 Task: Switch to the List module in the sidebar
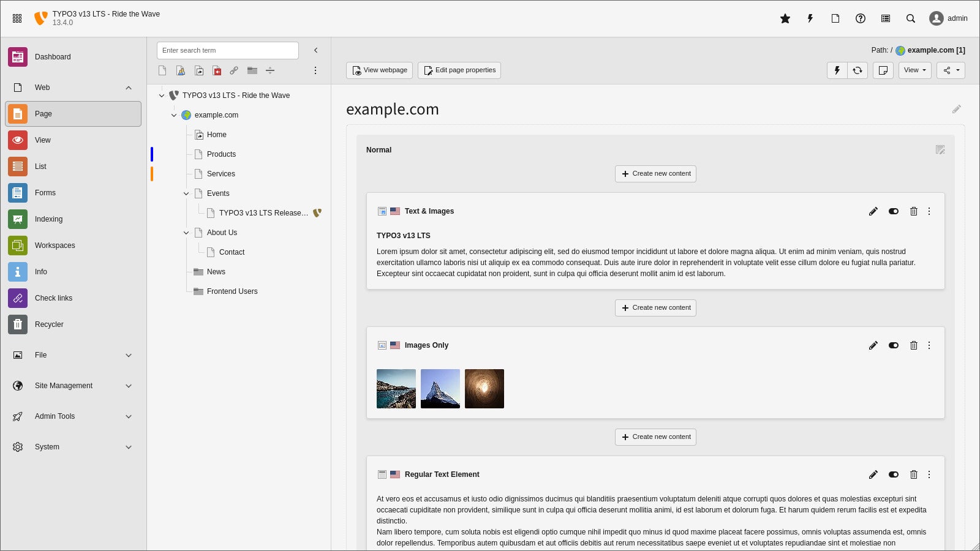tap(40, 166)
